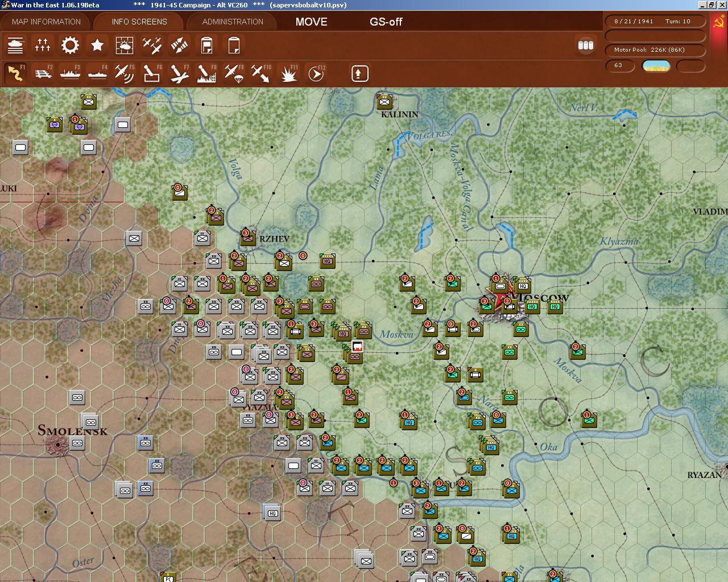
Task: Open the ADMINISTRATION tab
Action: pyautogui.click(x=233, y=22)
